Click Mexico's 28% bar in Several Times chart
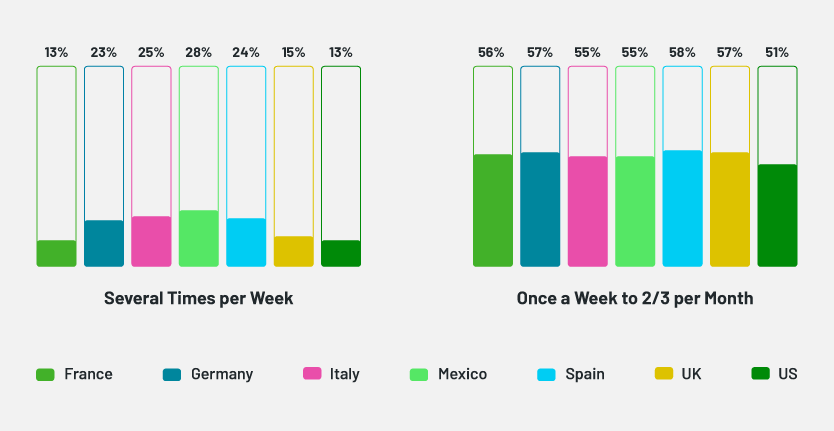 point(199,238)
